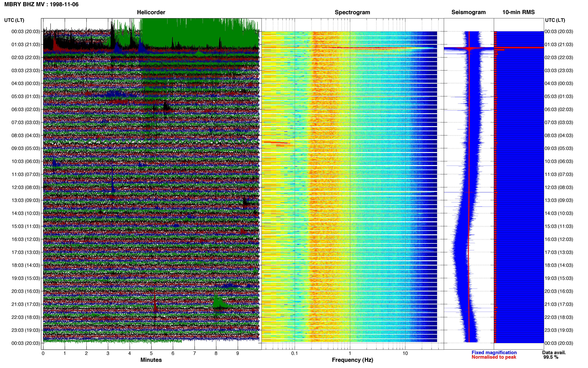Click left time label '06:03 (02:03)'
The image size is (588, 368).
[x=26, y=109]
